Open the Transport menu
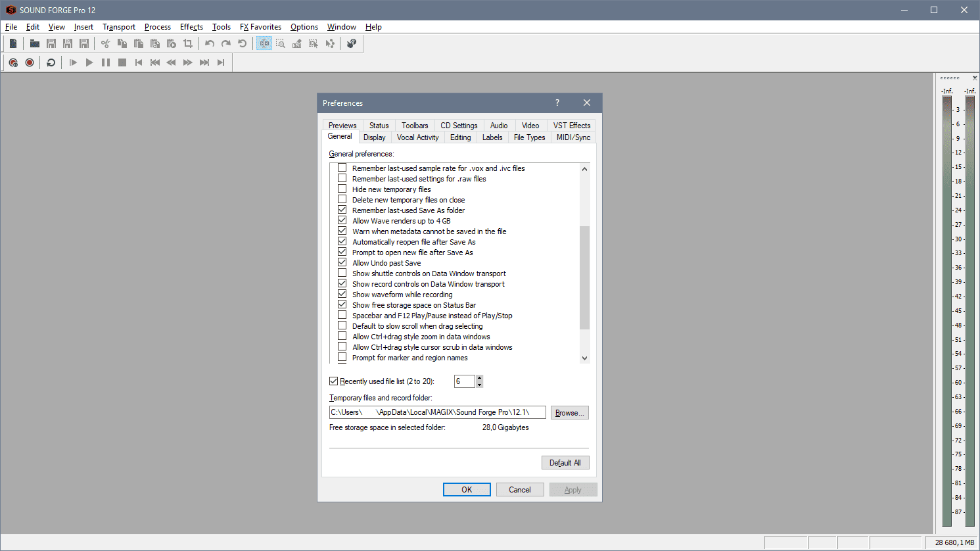Viewport: 980px width, 551px height. click(119, 27)
